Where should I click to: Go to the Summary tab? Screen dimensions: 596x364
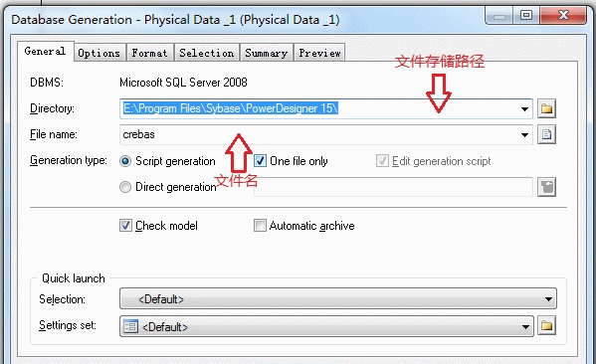click(x=266, y=53)
